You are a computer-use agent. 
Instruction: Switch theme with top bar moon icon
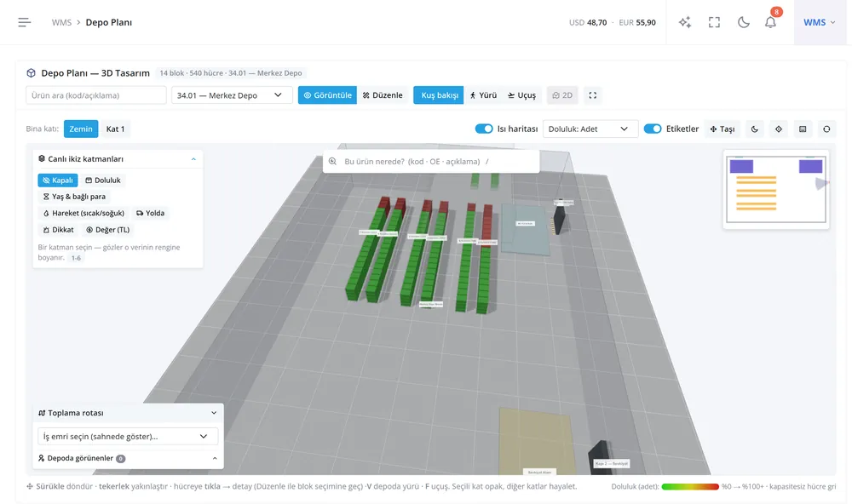[743, 22]
